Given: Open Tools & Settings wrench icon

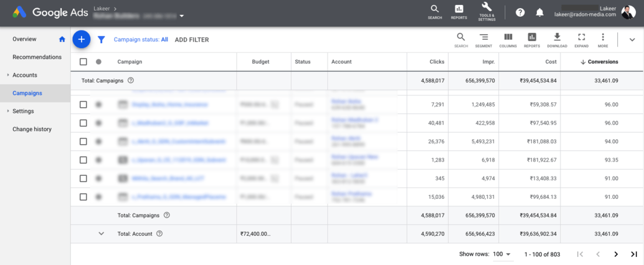Looking at the screenshot, I should click(x=486, y=12).
